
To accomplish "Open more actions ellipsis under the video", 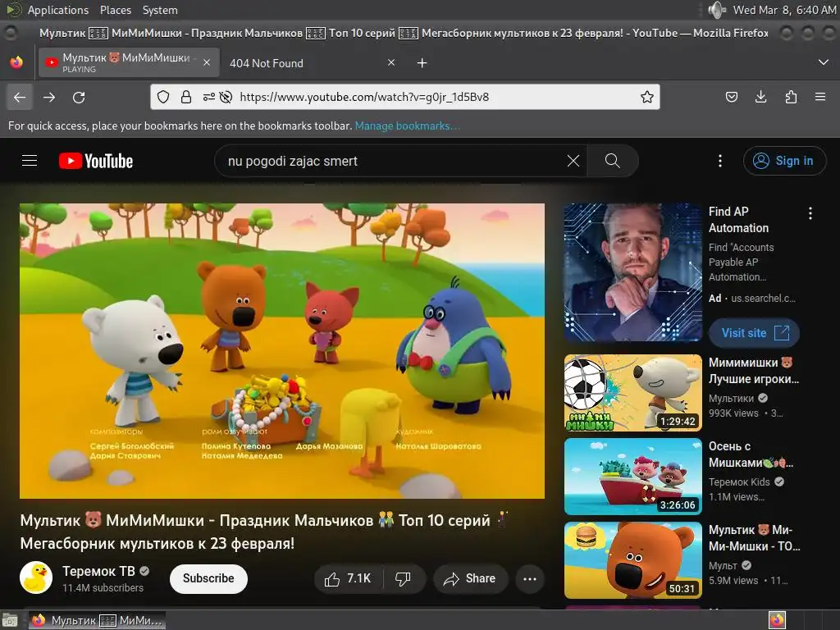I will (x=530, y=578).
